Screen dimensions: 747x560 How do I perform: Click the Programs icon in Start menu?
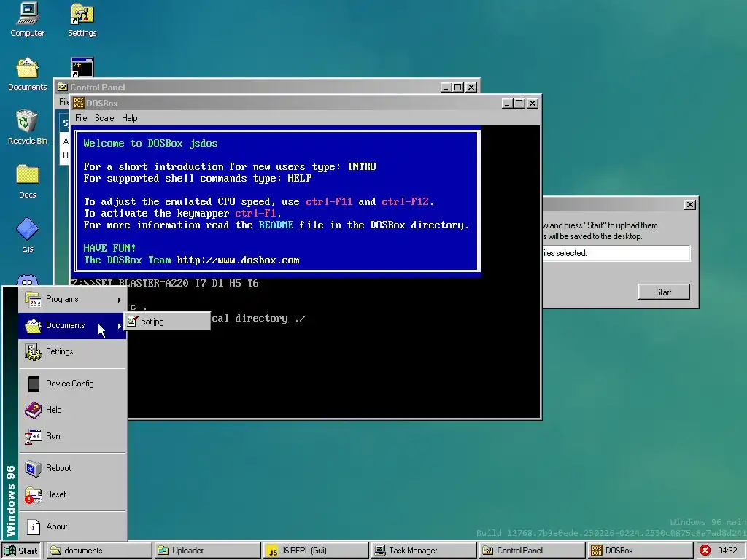(34, 300)
